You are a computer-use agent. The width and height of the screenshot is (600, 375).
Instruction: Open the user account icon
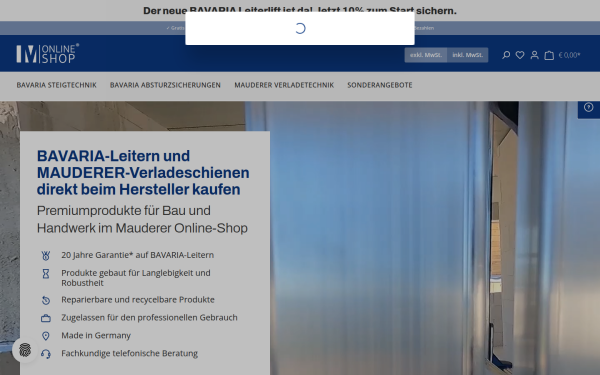534,55
